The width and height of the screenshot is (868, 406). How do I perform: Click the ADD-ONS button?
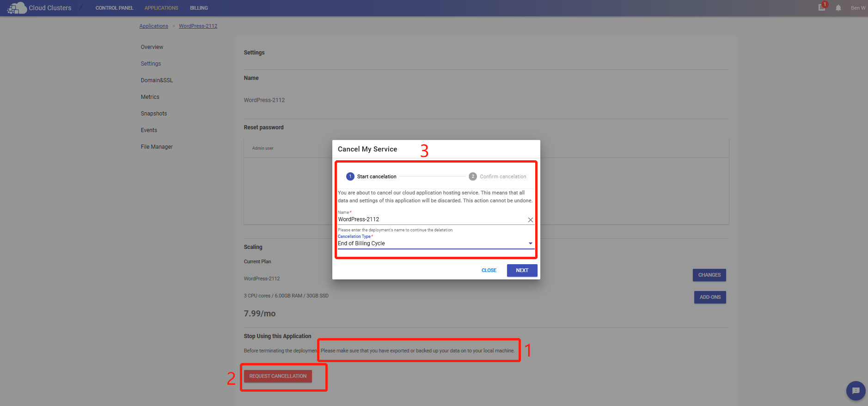(710, 297)
